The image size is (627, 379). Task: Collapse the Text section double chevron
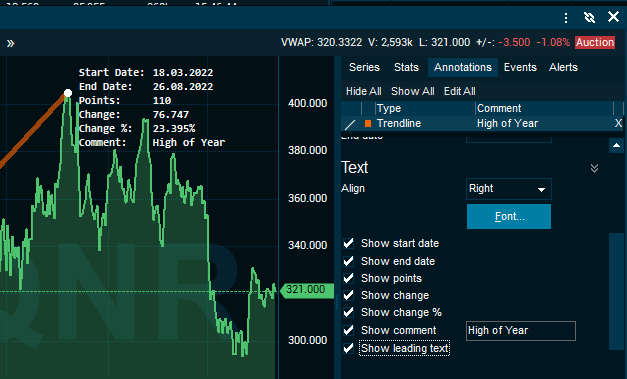[595, 168]
